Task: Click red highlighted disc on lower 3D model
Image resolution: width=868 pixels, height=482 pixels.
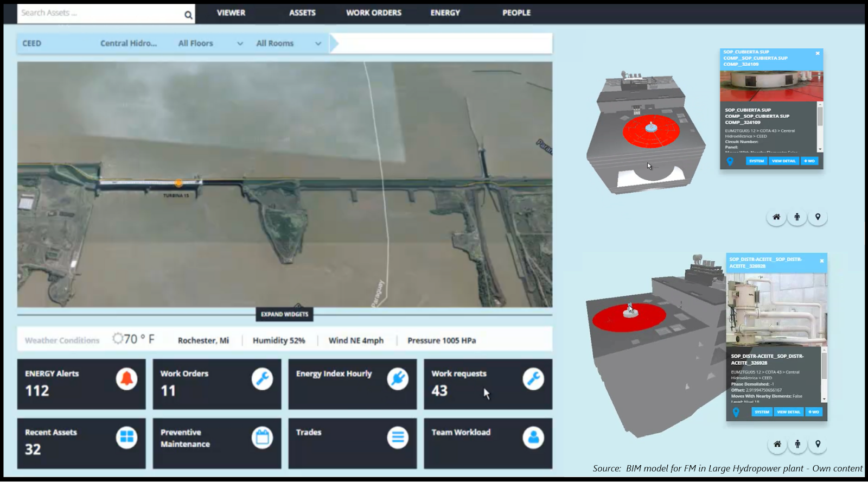Action: tap(629, 318)
